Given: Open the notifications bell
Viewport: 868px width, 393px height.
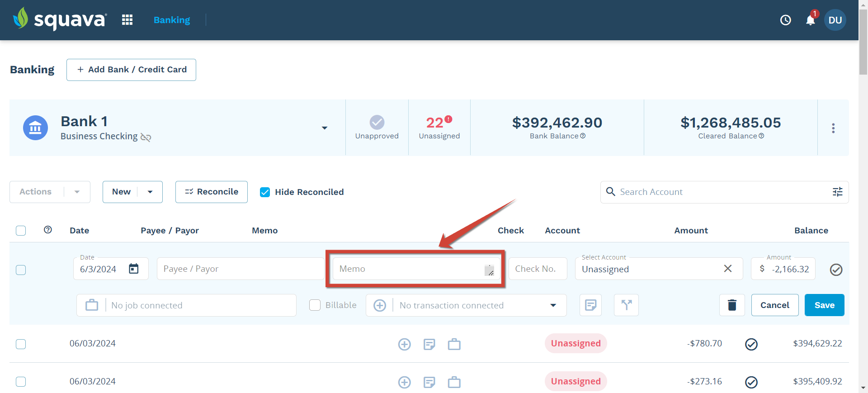Looking at the screenshot, I should pyautogui.click(x=811, y=20).
